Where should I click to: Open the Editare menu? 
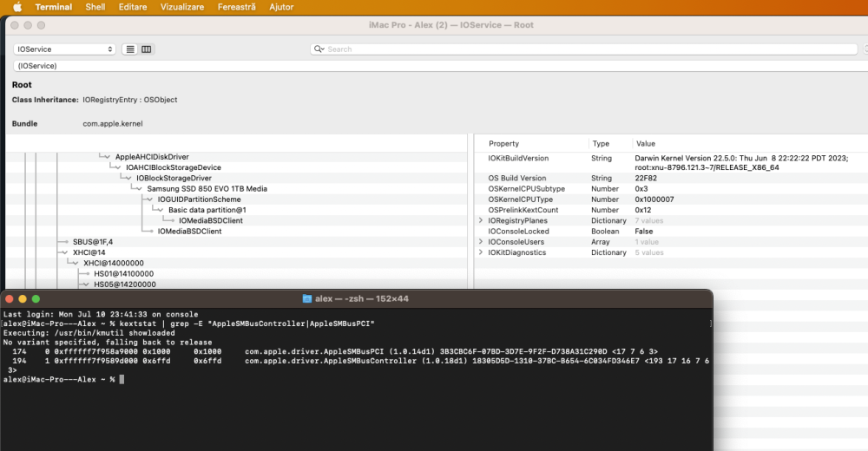tap(133, 7)
